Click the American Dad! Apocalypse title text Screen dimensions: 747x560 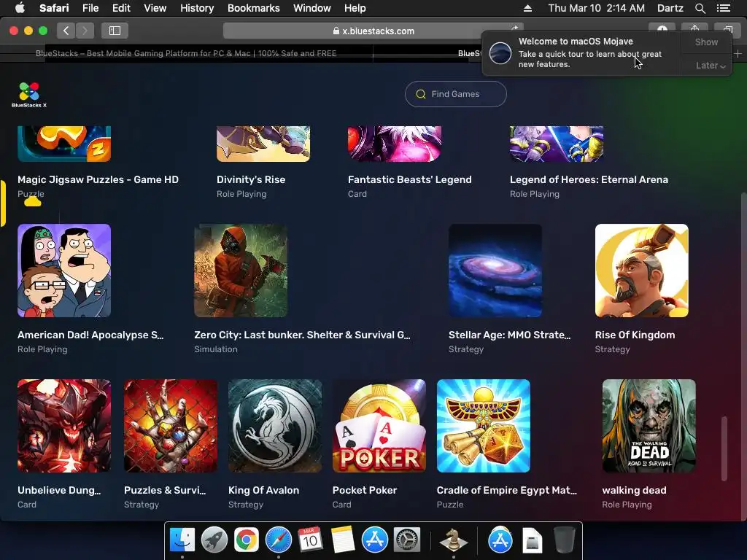click(90, 335)
